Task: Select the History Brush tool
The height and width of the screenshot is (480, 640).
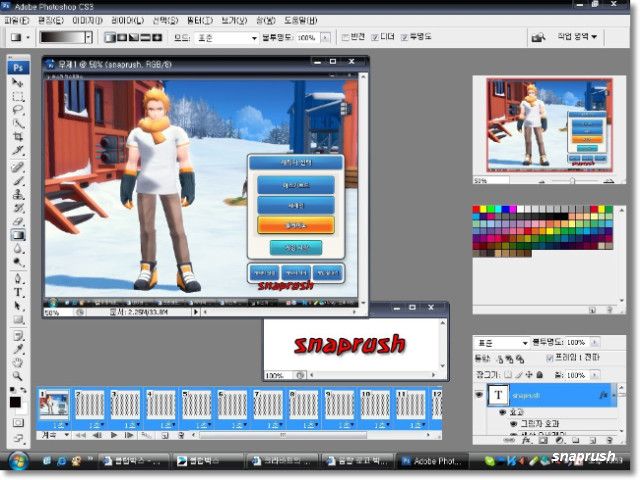Action: coord(18,208)
